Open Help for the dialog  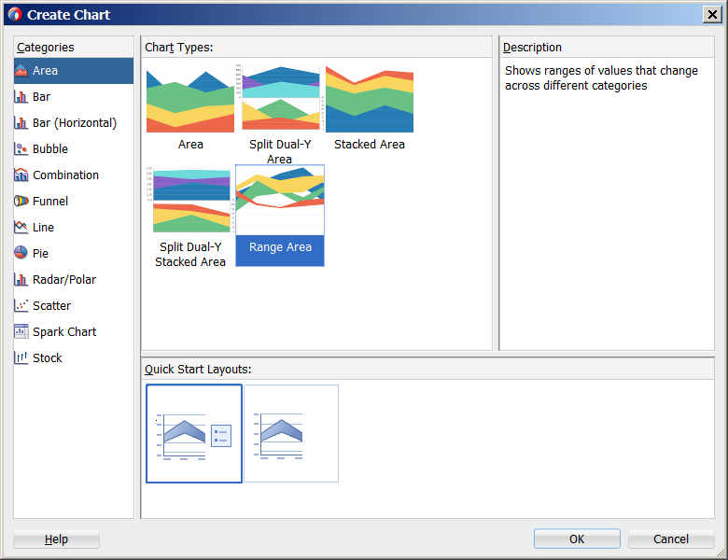(56, 539)
